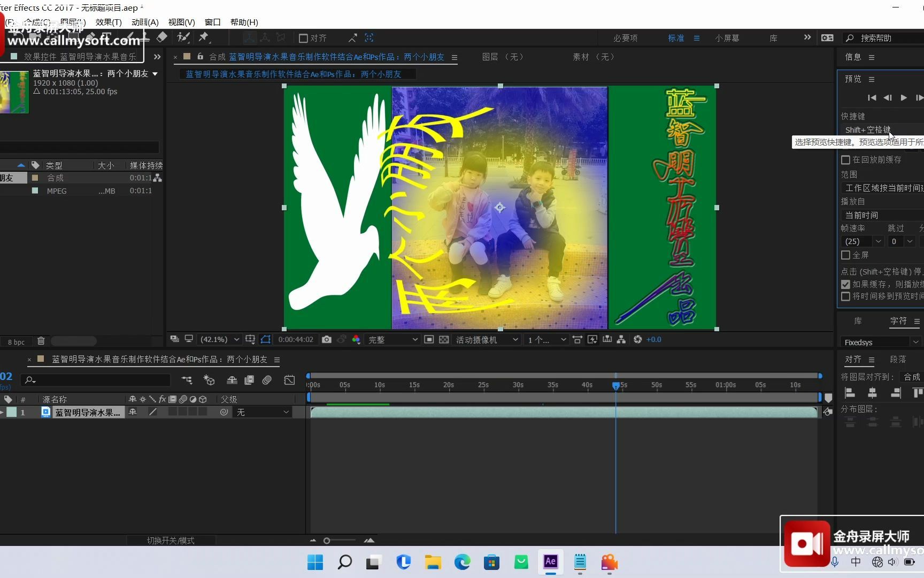
Task: Toggle mask and shape path visibility
Action: pyautogui.click(x=266, y=339)
